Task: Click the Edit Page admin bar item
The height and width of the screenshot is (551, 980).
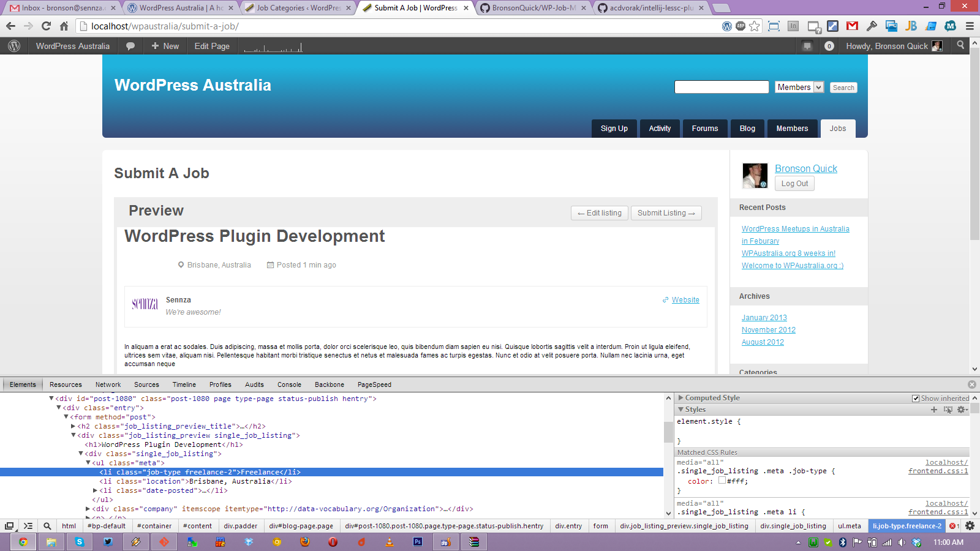Action: click(212, 46)
